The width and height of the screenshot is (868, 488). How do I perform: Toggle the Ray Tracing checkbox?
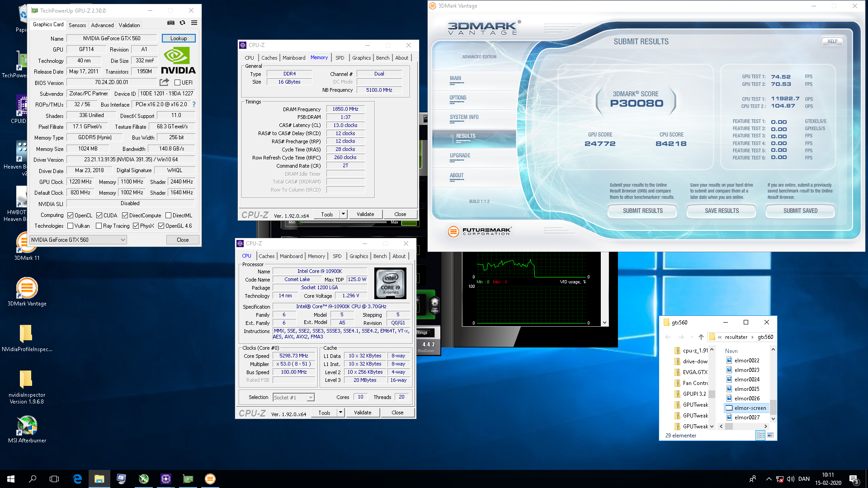pos(99,226)
